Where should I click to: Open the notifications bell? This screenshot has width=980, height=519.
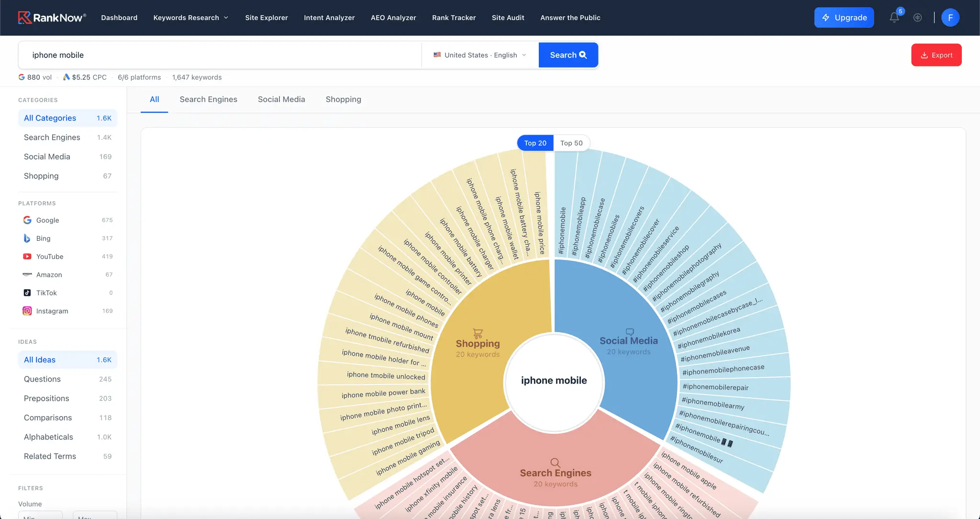[x=894, y=18]
